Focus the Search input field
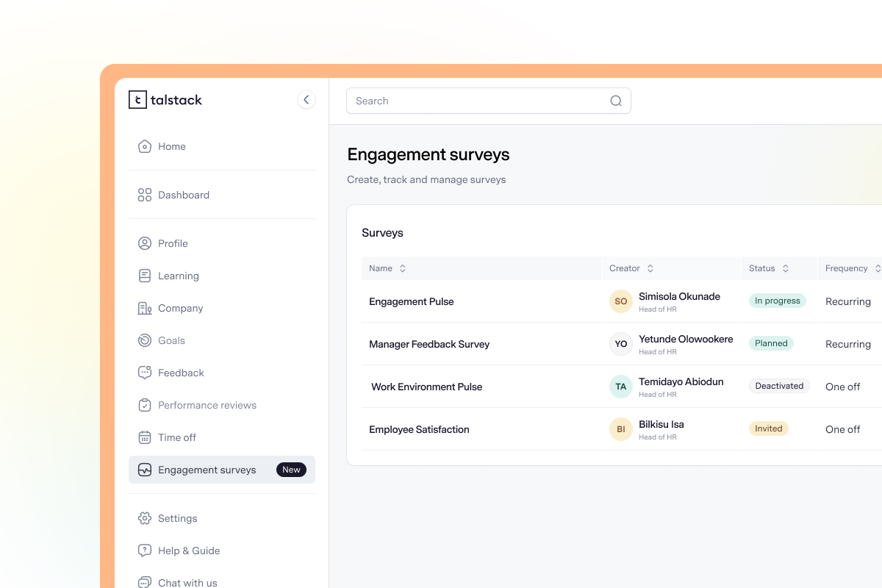 click(489, 101)
